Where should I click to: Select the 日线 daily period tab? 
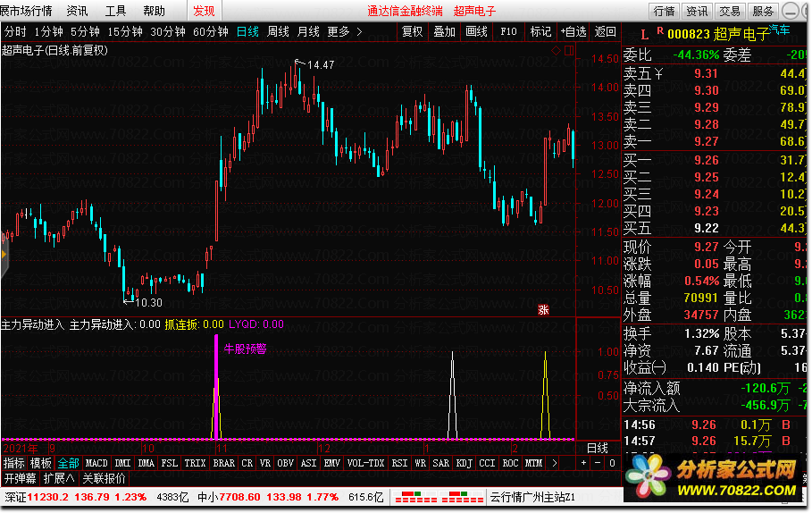tap(247, 31)
